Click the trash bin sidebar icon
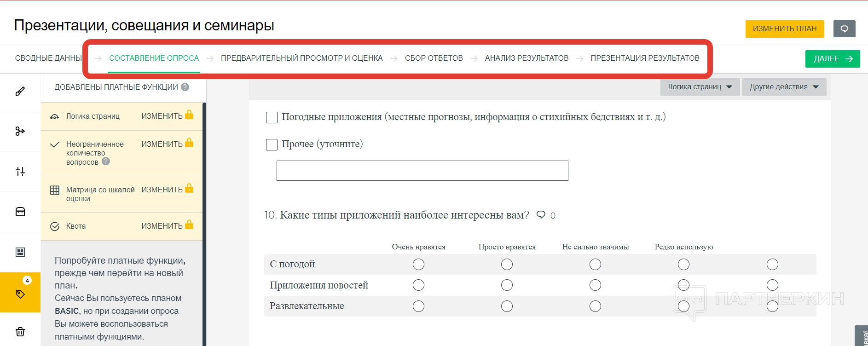Image resolution: width=868 pixels, height=346 pixels. click(x=20, y=332)
